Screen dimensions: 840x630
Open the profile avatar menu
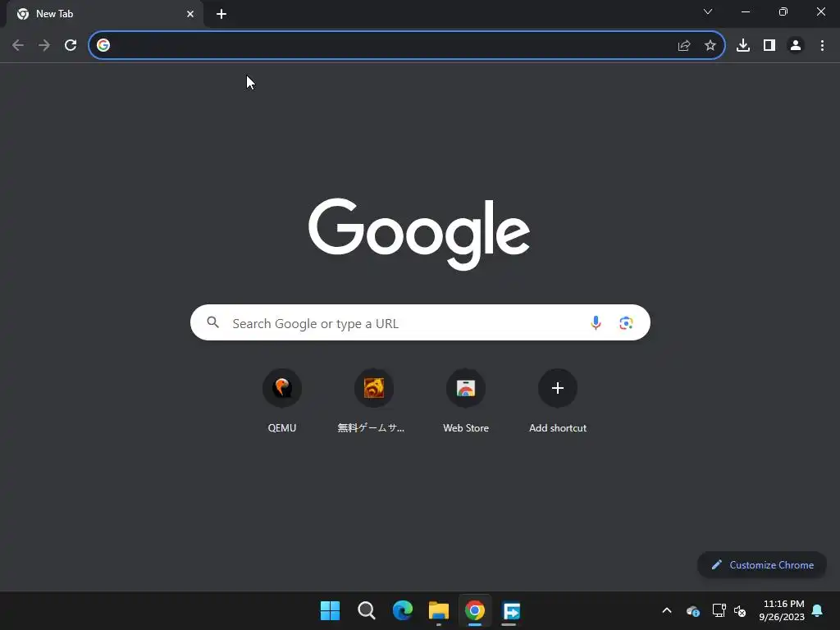[796, 46]
